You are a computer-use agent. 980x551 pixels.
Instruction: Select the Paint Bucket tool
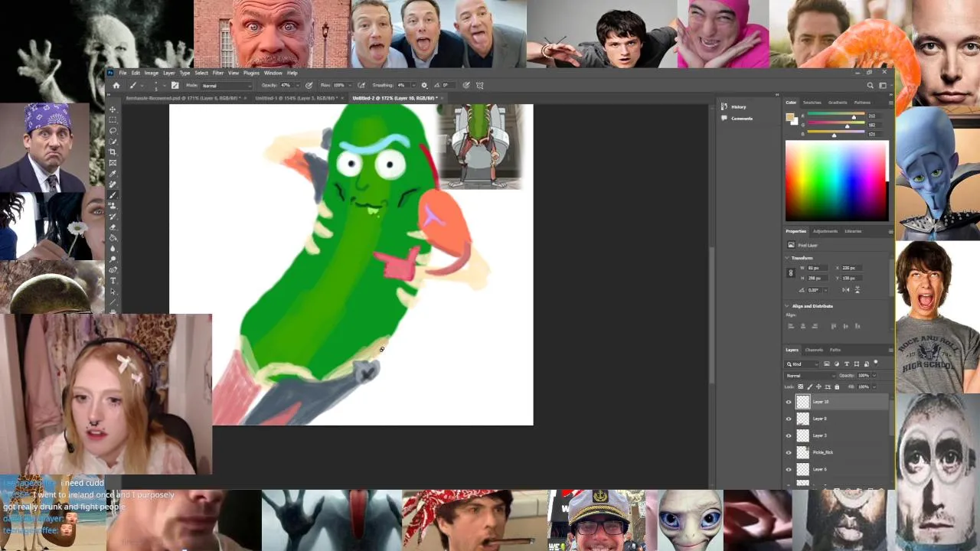(113, 236)
